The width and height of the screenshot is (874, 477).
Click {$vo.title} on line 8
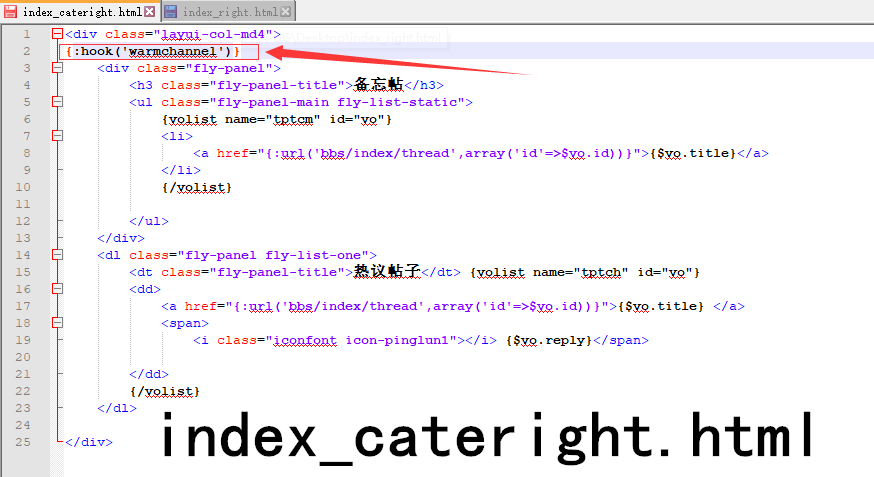pyautogui.click(x=693, y=154)
